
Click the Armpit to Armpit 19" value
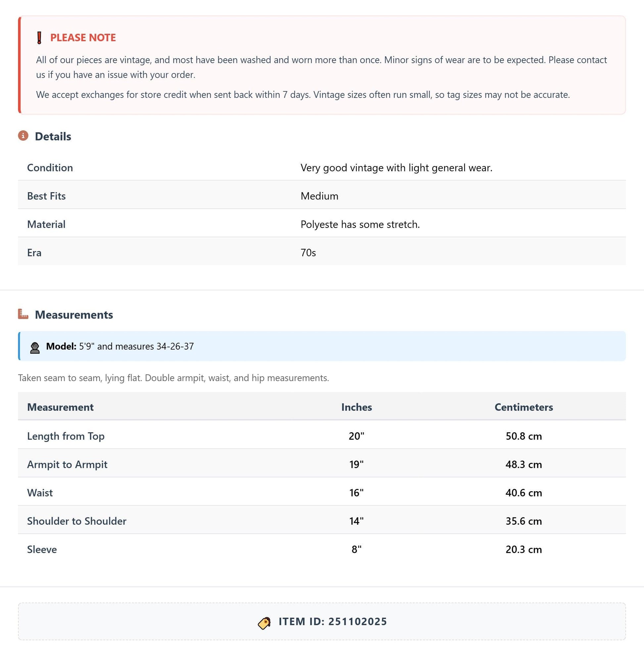pyautogui.click(x=356, y=464)
